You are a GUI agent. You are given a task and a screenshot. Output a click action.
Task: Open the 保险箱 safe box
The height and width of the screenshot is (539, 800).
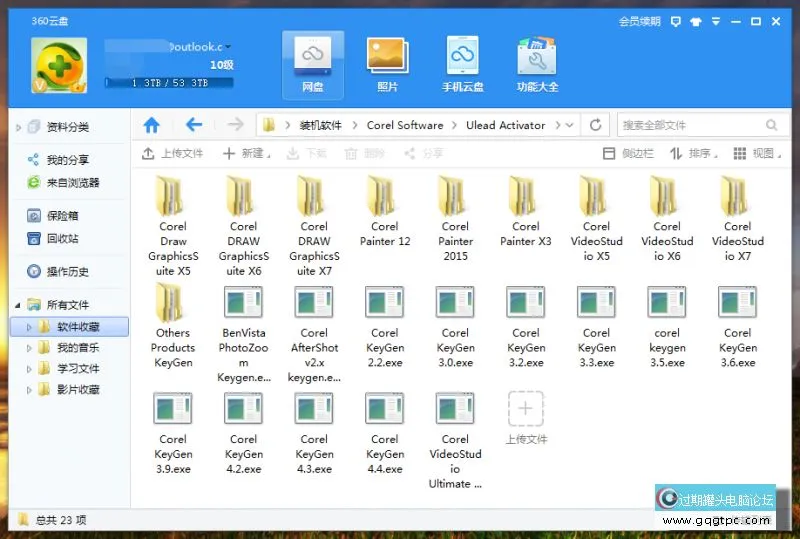coord(62,215)
